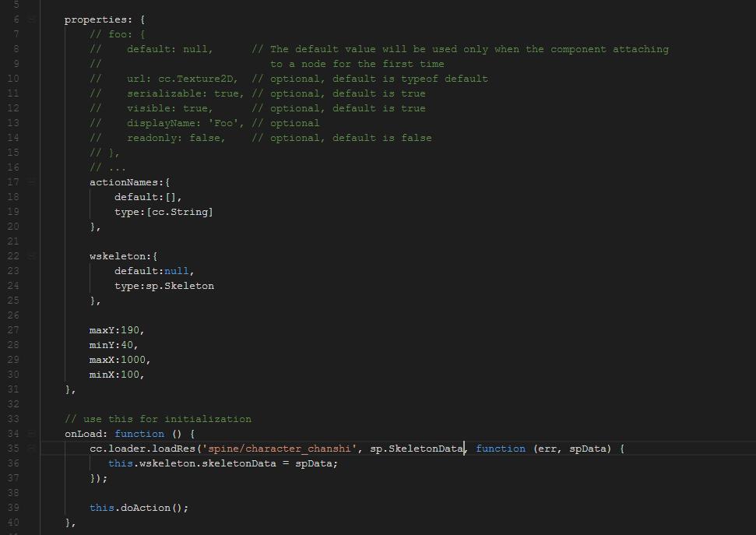The height and width of the screenshot is (535, 756).
Task: Click sp.SkeletonData in the loadRes call
Action: (417, 449)
